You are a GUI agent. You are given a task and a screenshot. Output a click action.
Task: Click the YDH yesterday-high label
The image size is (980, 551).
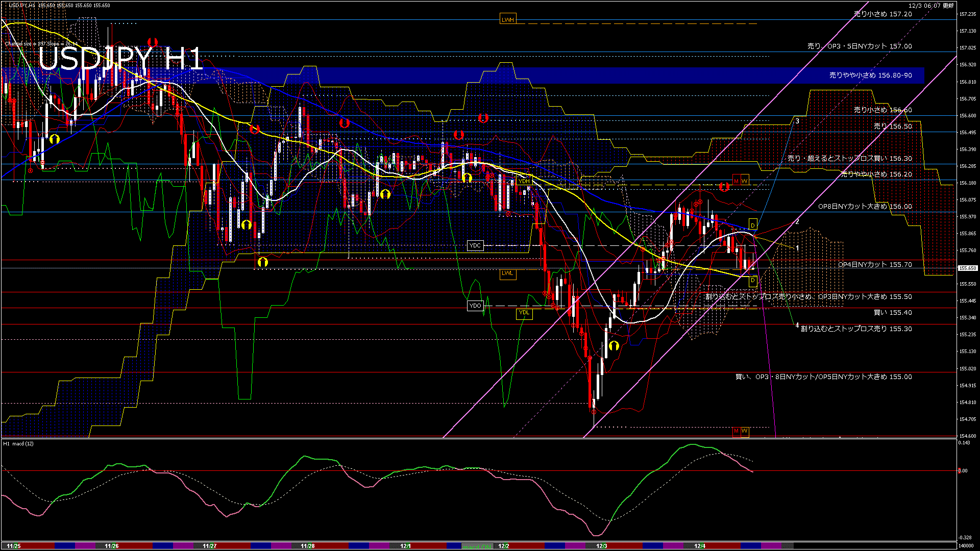point(524,181)
